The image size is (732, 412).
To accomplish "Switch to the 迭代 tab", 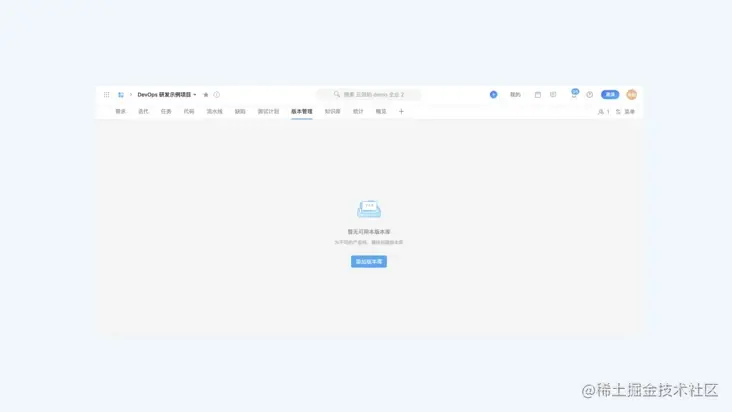I will (x=143, y=112).
